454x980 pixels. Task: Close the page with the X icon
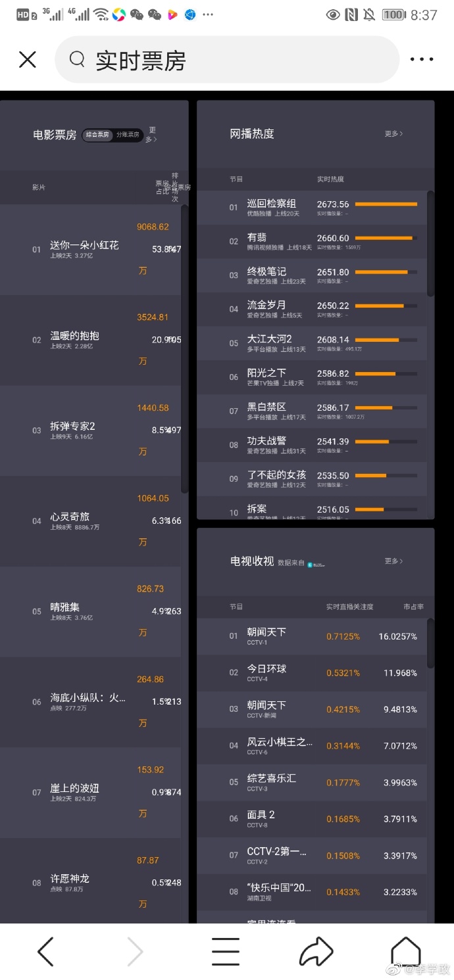[x=28, y=60]
